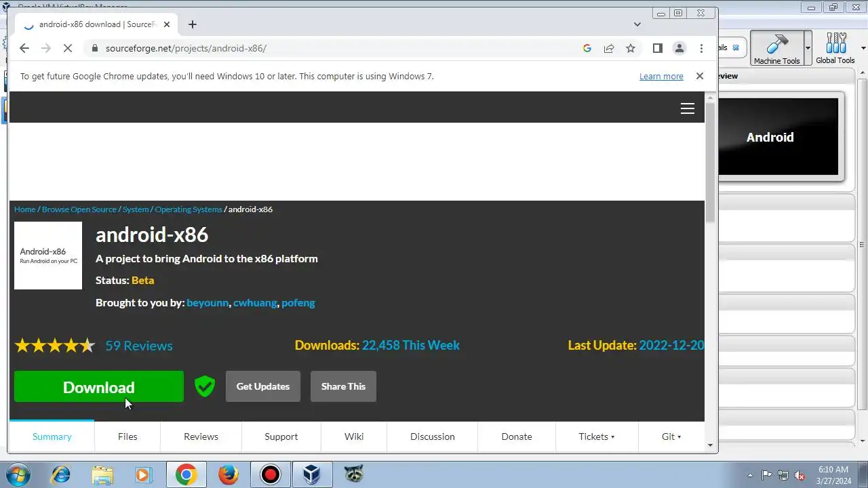Bookmark this page with star

click(631, 48)
